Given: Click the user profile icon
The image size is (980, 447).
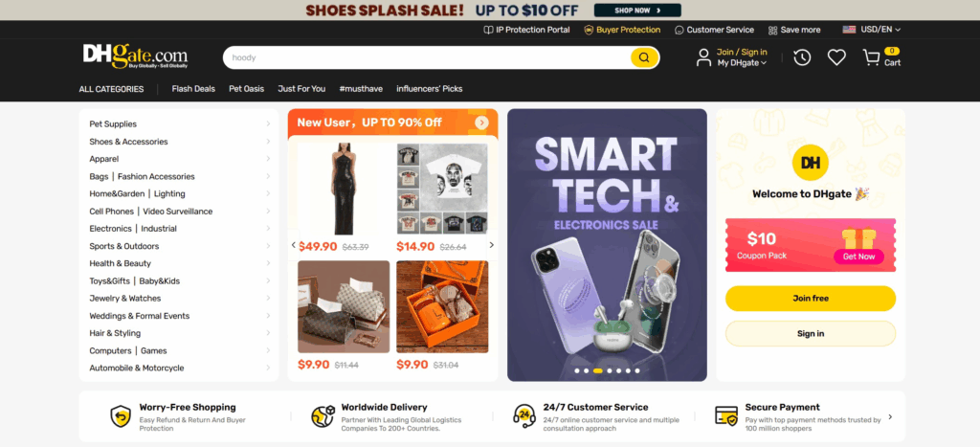Looking at the screenshot, I should [x=703, y=57].
